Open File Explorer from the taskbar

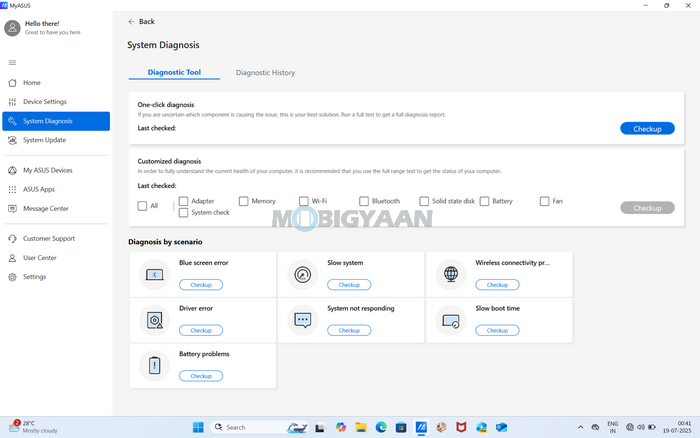[x=361, y=427]
